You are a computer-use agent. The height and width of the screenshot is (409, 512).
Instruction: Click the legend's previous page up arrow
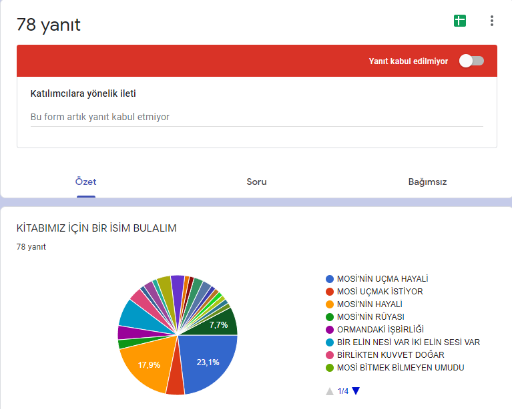click(x=329, y=391)
